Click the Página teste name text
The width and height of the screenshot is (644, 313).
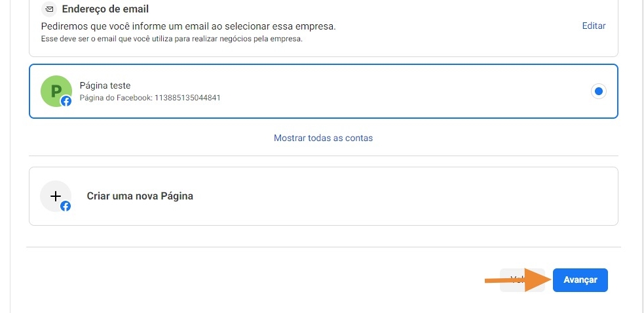(105, 85)
